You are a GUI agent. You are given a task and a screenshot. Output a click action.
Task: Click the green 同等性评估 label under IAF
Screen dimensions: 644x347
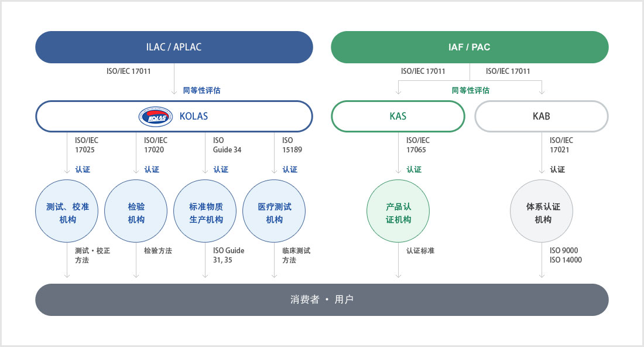coord(471,90)
